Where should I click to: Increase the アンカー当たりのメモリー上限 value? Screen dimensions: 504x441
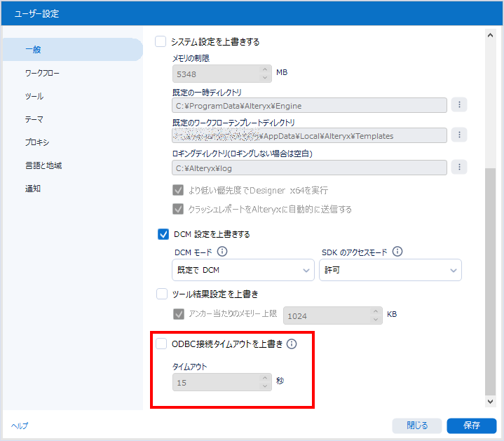point(376,311)
